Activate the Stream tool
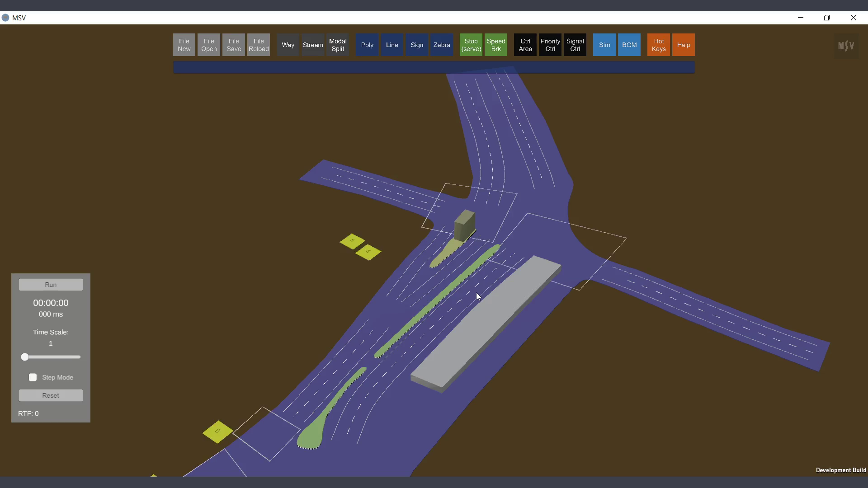This screenshot has width=868, height=488. pos(313,45)
